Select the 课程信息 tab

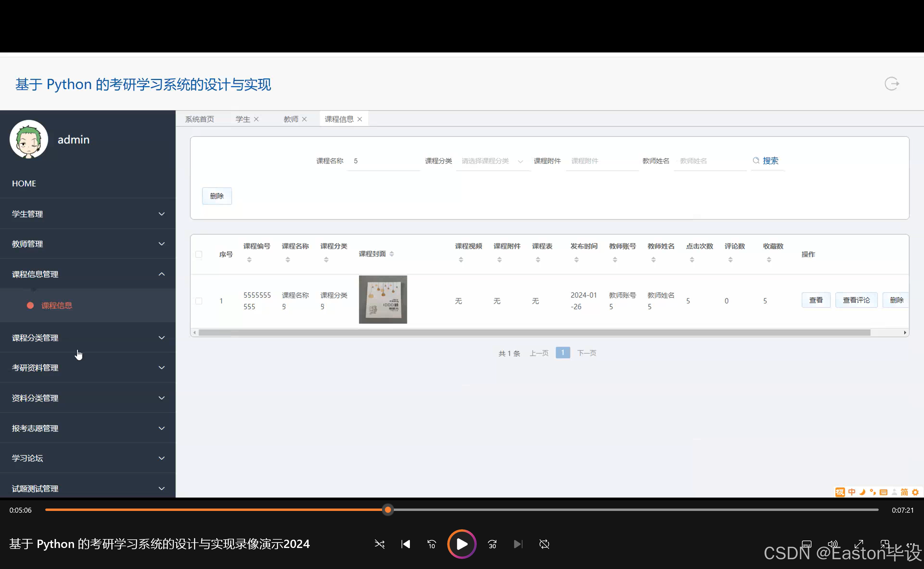(x=339, y=119)
